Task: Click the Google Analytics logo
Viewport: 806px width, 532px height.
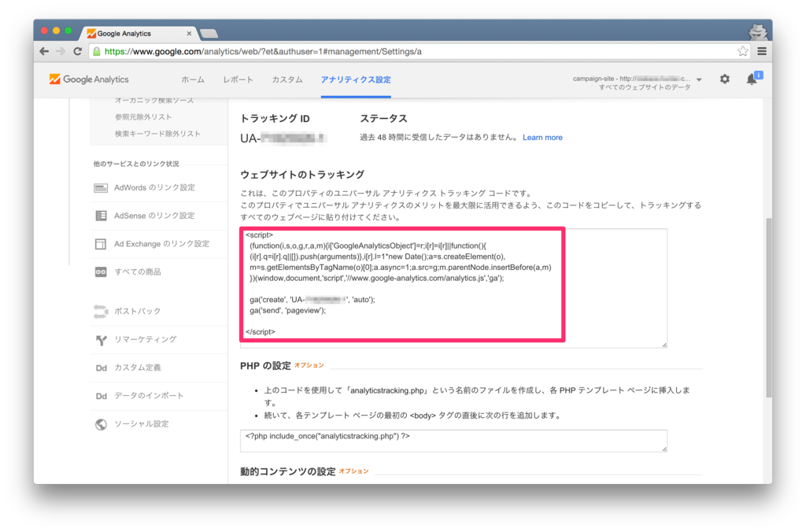Action: [x=89, y=79]
